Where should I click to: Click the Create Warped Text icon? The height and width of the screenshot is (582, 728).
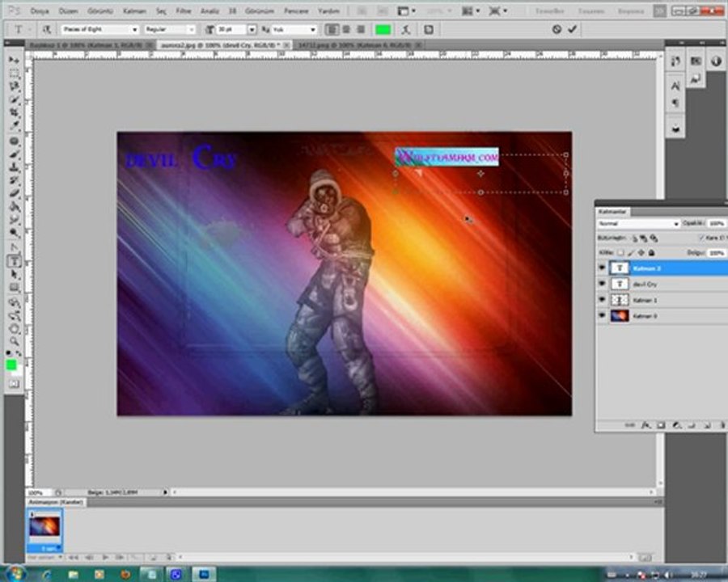406,30
